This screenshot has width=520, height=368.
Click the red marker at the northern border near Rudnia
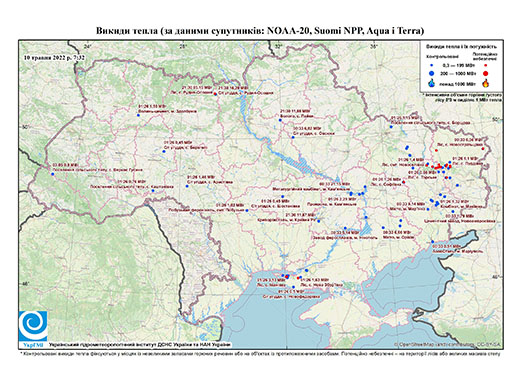click(x=215, y=94)
